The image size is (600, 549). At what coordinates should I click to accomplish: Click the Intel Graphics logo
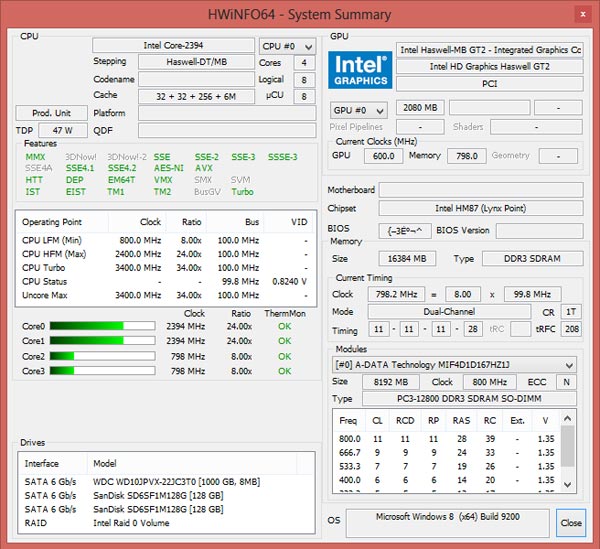tap(360, 70)
